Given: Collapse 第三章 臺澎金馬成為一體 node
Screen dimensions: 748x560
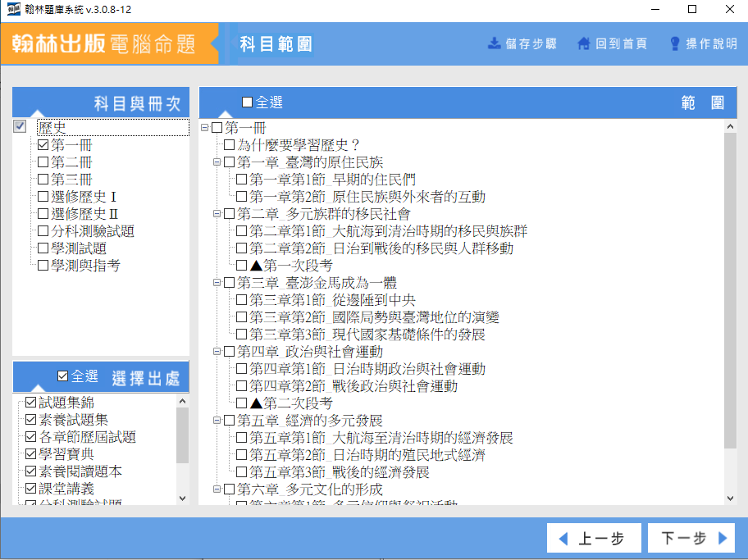Looking at the screenshot, I should 217,283.
